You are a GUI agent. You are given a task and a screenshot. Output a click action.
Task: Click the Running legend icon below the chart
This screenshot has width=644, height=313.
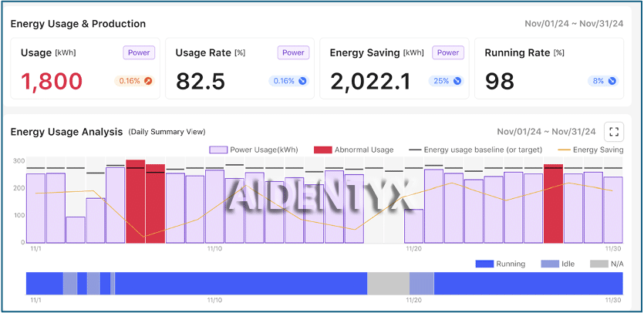[484, 264]
